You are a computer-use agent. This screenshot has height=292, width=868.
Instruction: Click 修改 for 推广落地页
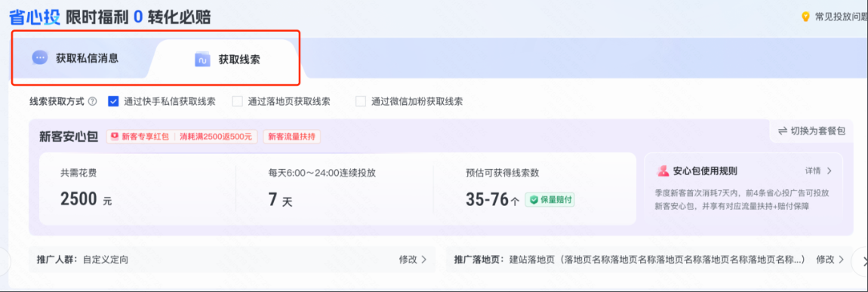click(825, 259)
